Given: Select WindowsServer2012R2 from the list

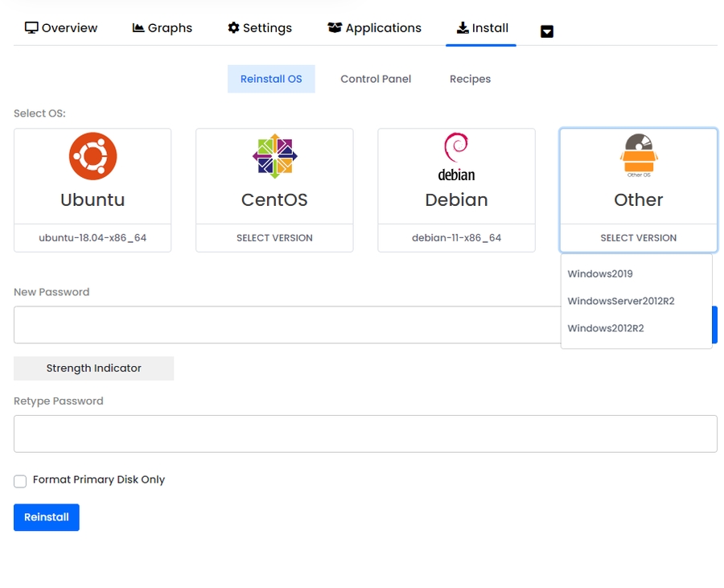Looking at the screenshot, I should [620, 301].
